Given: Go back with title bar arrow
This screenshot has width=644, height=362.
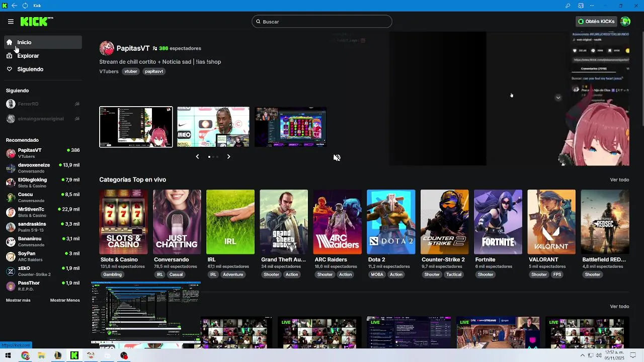Looking at the screenshot, I should coord(14,6).
